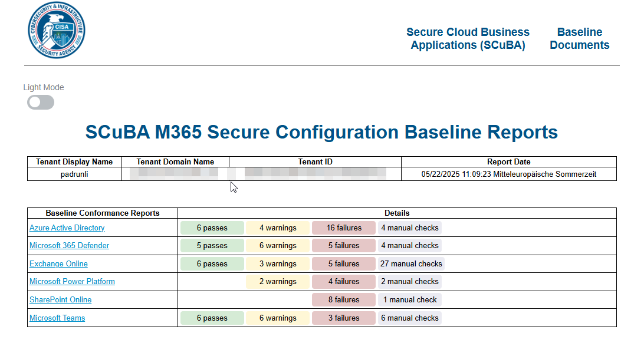The image size is (644, 356).
Task: Click the 2 warnings badge
Action: [x=278, y=282]
